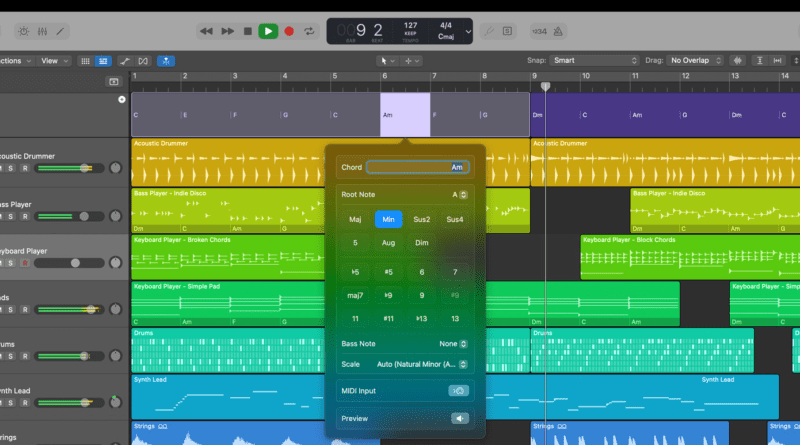The image size is (800, 445).
Task: Click the Play button in transport
Action: [x=267, y=31]
